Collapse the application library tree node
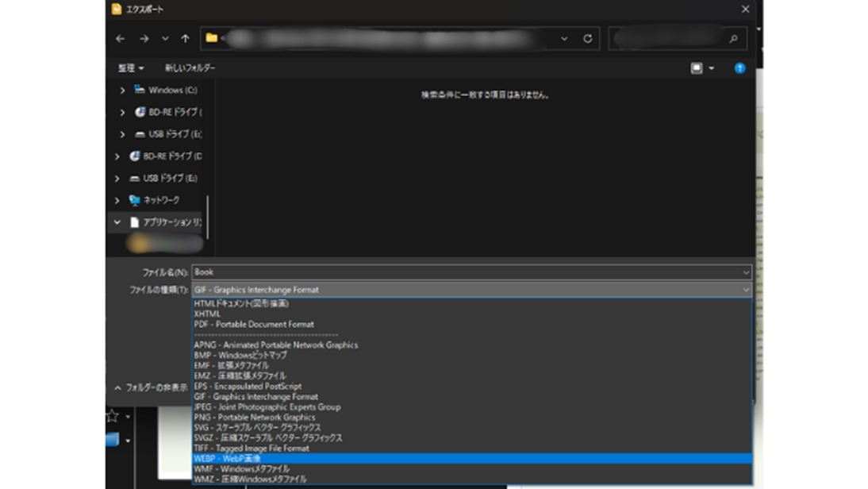The image size is (868, 489). tap(117, 223)
